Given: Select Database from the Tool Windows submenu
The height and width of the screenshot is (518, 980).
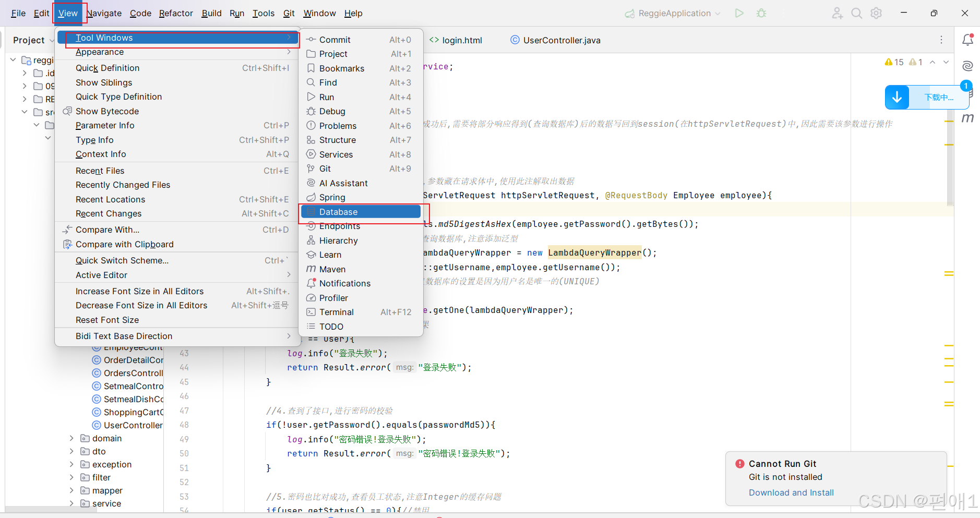Looking at the screenshot, I should tap(338, 212).
